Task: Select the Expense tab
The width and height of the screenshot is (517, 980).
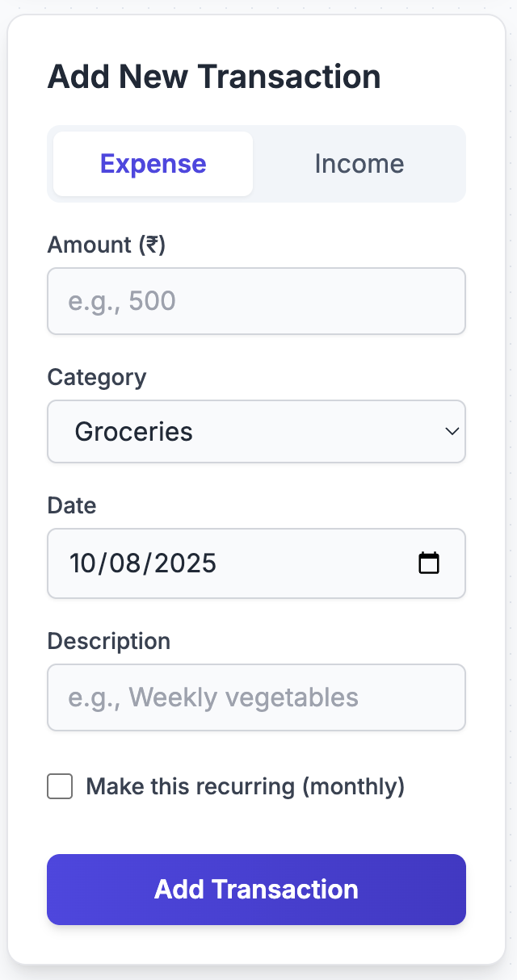Action: 152,163
